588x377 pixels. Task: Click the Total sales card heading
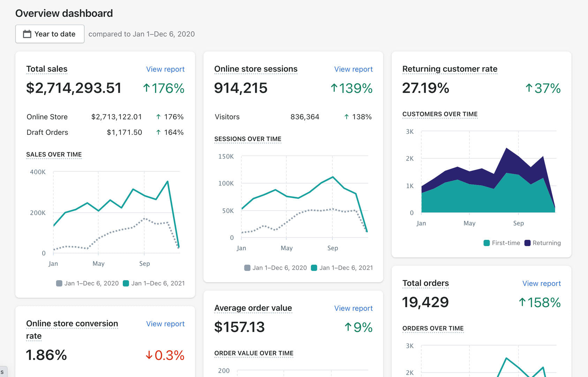point(47,69)
